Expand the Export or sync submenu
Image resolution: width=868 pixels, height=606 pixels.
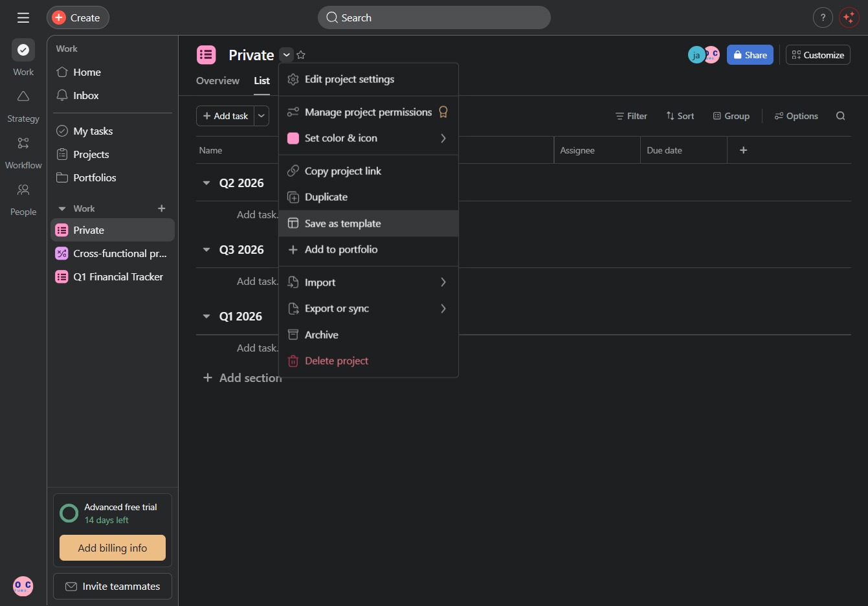click(443, 309)
